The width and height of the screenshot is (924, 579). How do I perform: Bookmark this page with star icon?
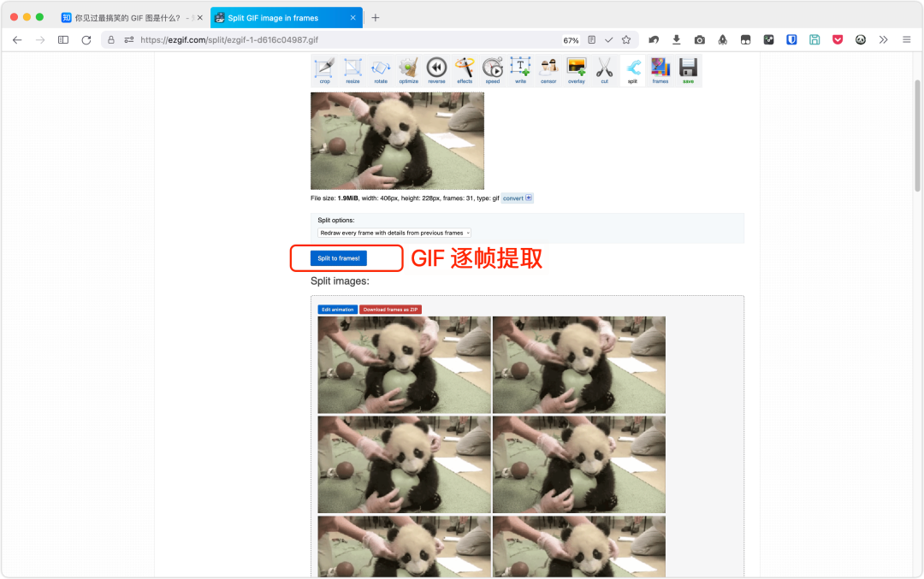click(x=625, y=40)
